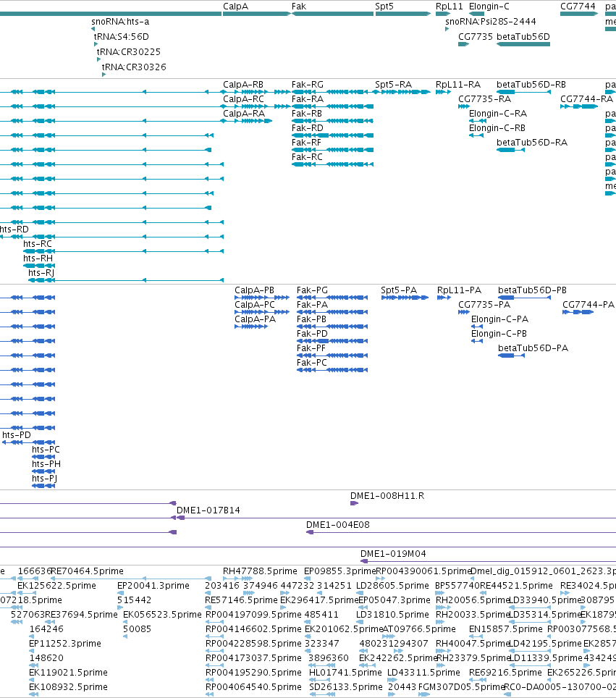Open the CalpA-RB transcript
This screenshot has width=616, height=698.
[x=243, y=85]
